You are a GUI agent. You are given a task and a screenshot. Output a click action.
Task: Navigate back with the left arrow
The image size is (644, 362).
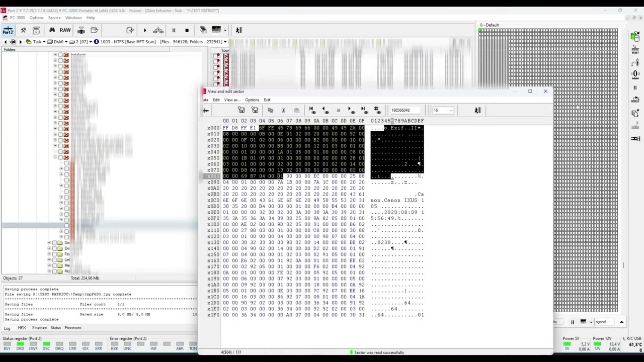6,42
